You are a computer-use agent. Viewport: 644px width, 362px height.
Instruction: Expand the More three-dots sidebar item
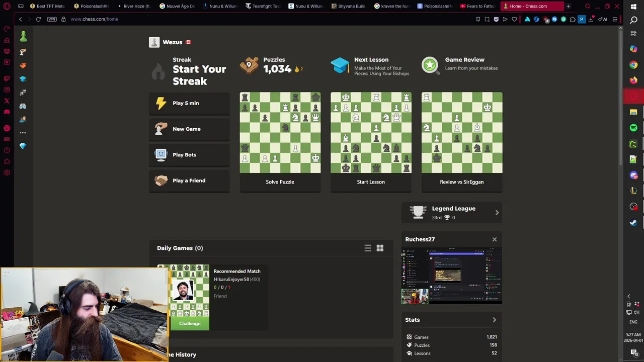pos(23,133)
